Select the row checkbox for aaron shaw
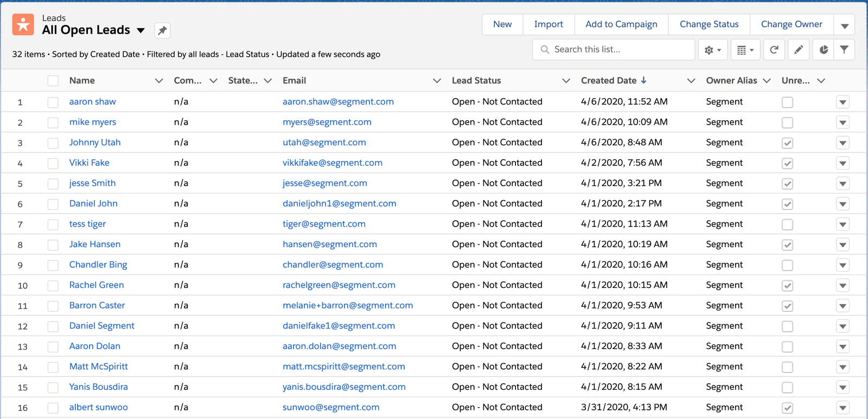Screen dimensions: 868x419 53,102
